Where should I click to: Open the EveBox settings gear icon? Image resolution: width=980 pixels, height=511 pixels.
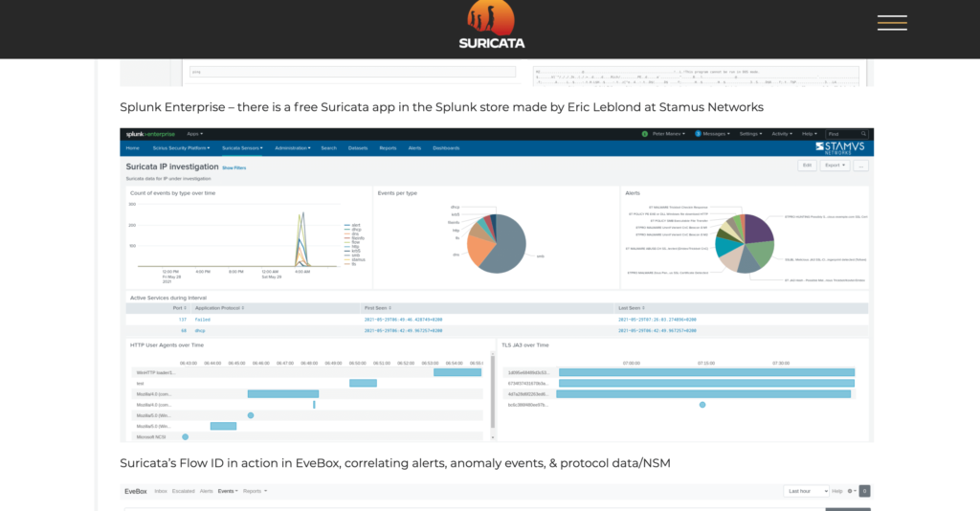[x=851, y=491]
